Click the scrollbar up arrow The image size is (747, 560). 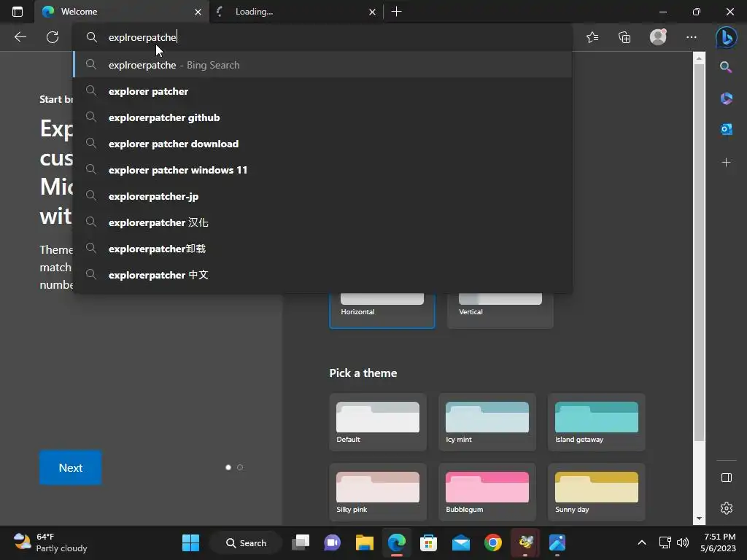click(699, 58)
